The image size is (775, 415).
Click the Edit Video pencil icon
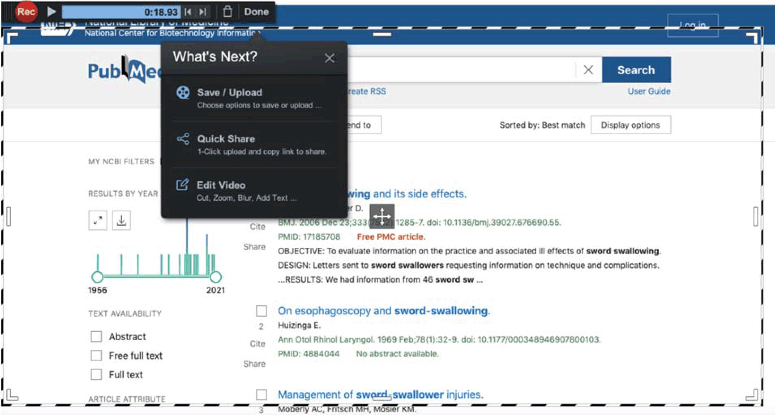(x=182, y=185)
